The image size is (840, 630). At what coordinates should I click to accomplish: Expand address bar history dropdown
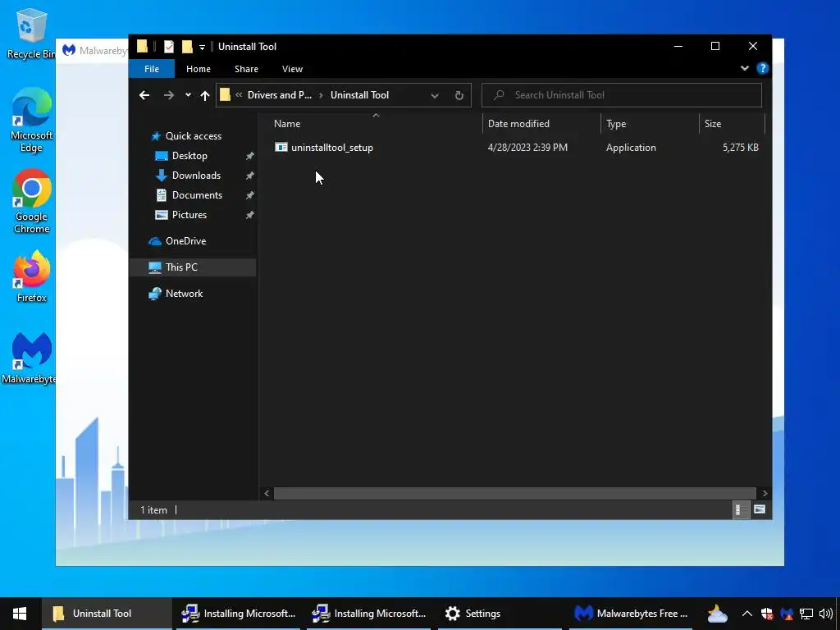tap(435, 95)
